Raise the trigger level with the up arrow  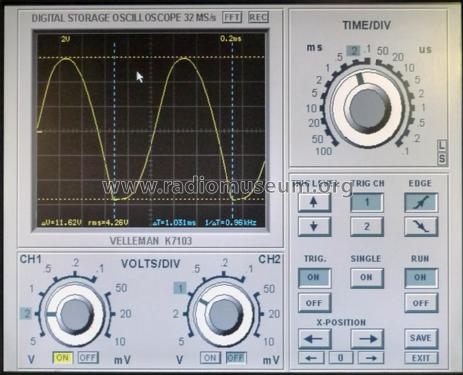coord(314,202)
